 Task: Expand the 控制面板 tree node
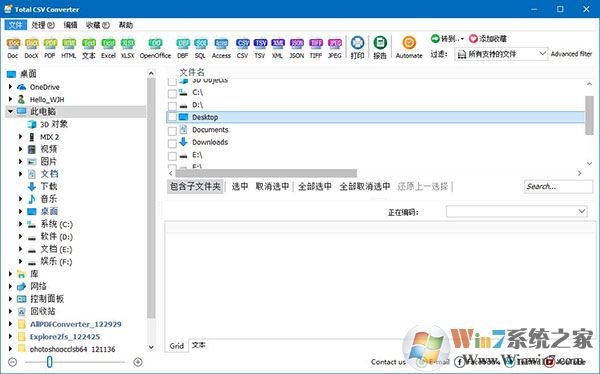(10, 299)
